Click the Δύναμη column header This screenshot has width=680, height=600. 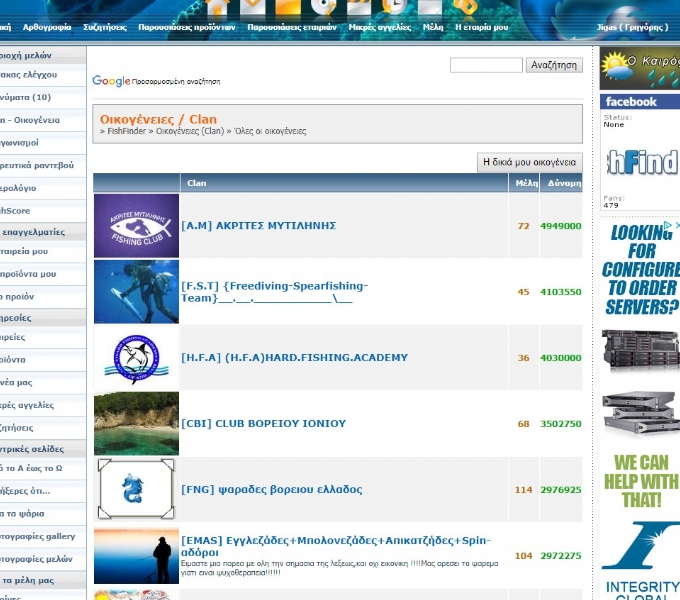click(561, 183)
